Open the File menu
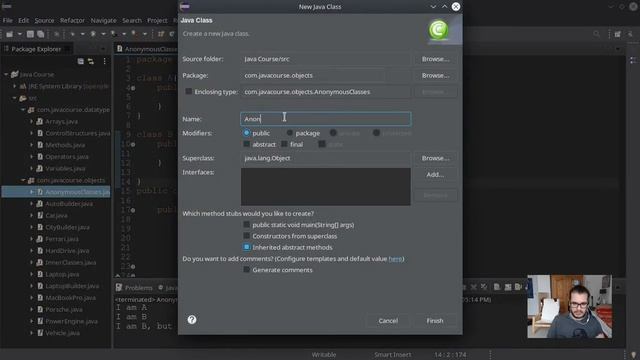640x360 pixels. pyautogui.click(x=7, y=20)
